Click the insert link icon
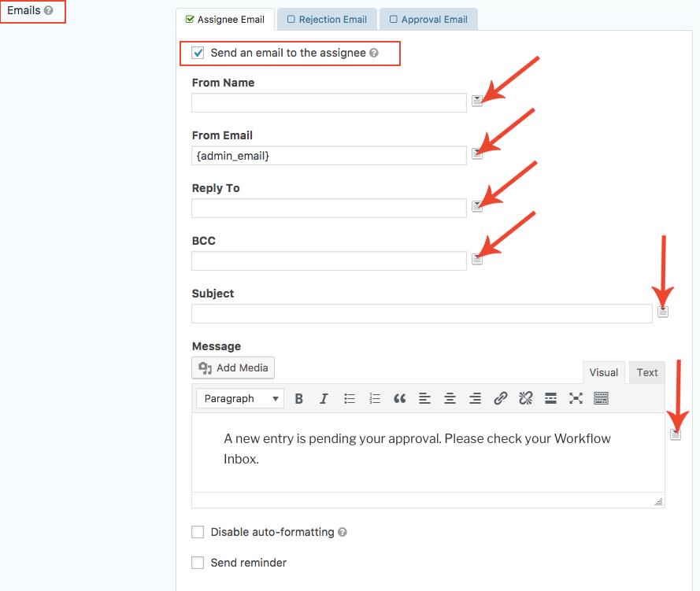The width and height of the screenshot is (700, 591). pos(500,399)
